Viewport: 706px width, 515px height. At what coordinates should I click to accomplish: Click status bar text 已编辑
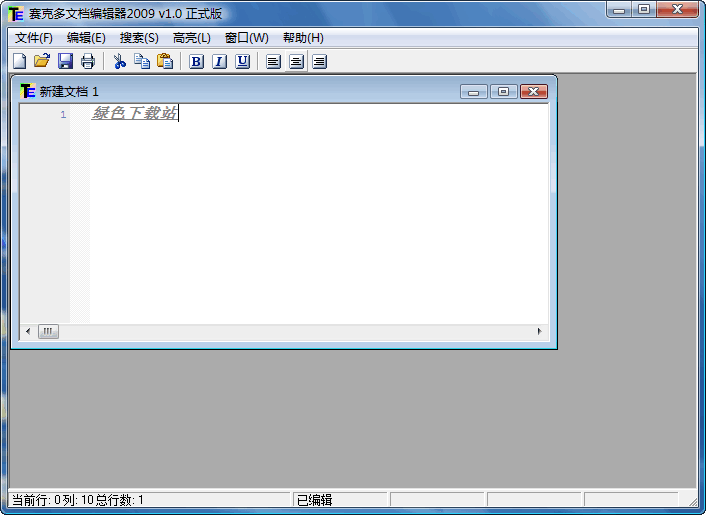coord(315,500)
